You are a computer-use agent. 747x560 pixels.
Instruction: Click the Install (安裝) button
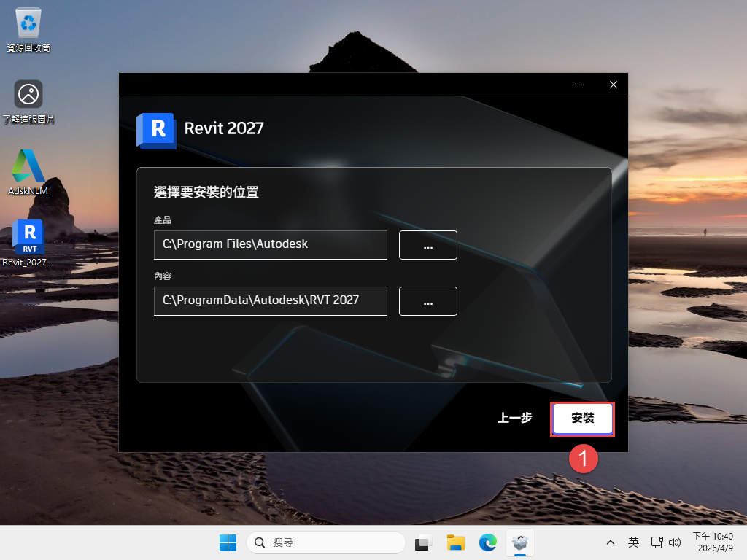pos(582,419)
